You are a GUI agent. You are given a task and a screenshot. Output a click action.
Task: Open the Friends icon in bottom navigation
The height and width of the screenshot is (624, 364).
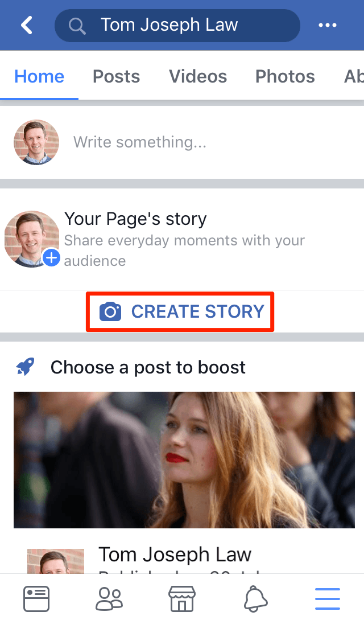tap(109, 598)
